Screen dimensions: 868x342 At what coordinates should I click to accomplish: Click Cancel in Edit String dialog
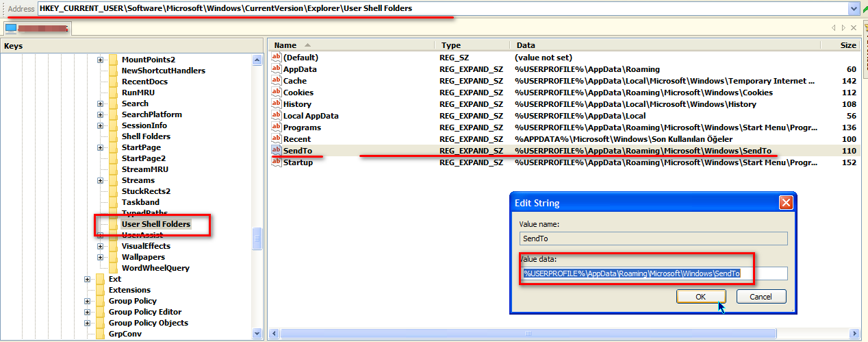tap(761, 297)
